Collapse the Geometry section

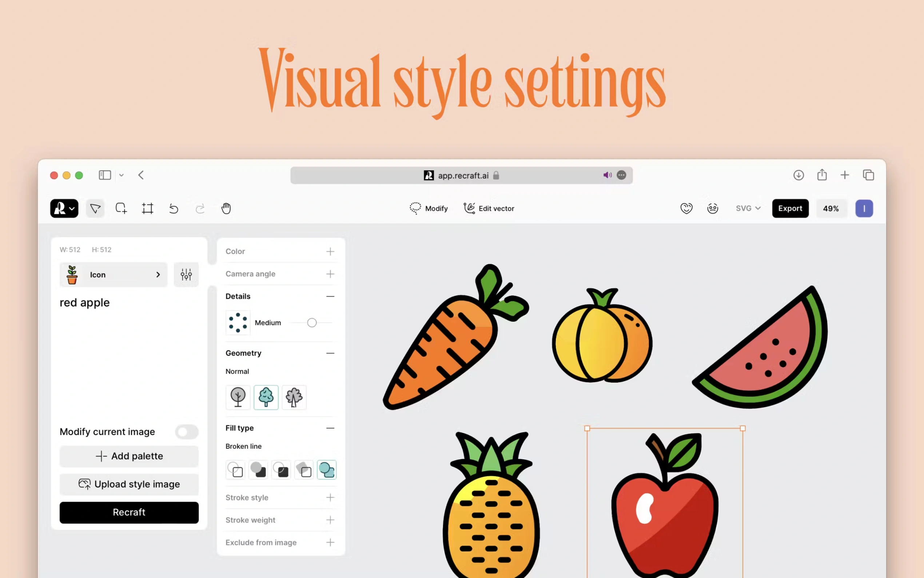[330, 353]
